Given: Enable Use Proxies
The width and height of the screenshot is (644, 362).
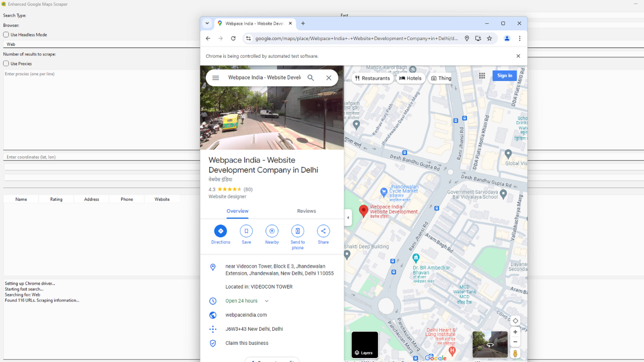Looking at the screenshot, I should [5, 63].
